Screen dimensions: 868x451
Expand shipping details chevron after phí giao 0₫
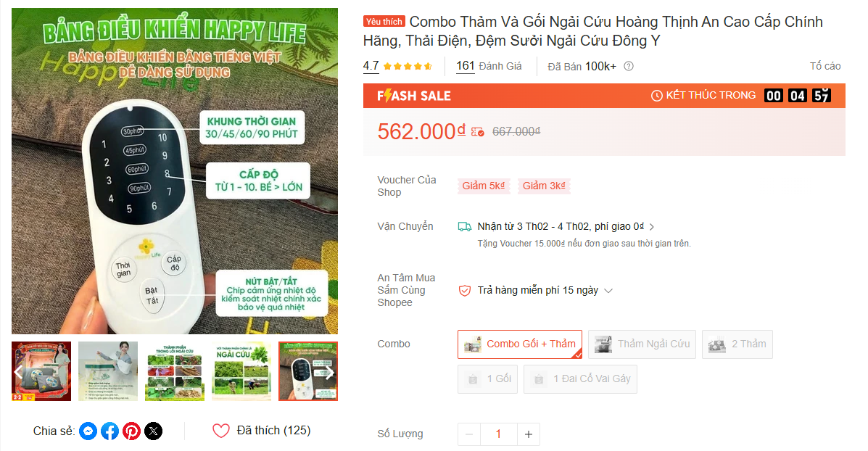pyautogui.click(x=652, y=227)
